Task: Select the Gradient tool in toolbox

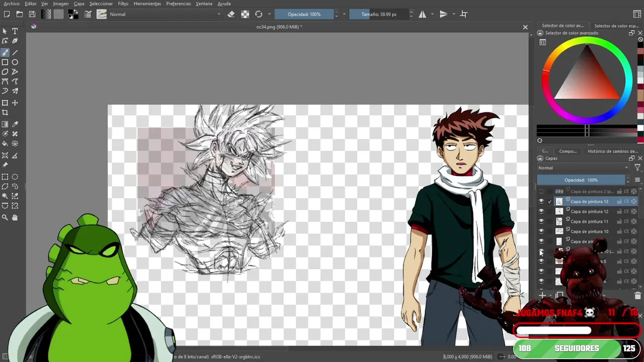Action: point(5,124)
